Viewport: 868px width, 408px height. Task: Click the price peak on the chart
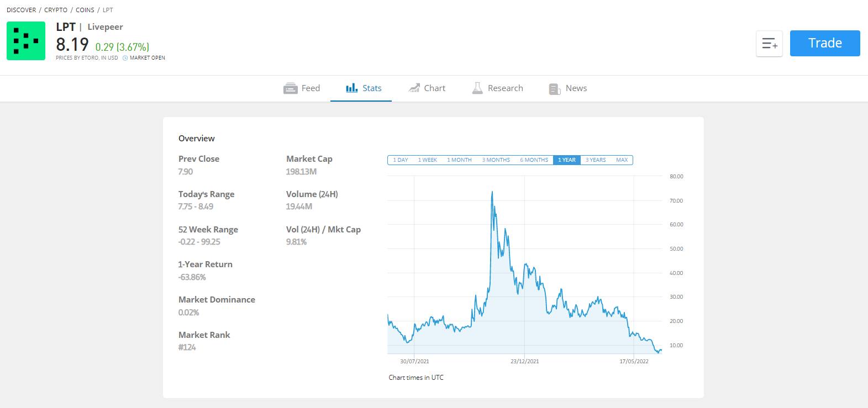492,193
